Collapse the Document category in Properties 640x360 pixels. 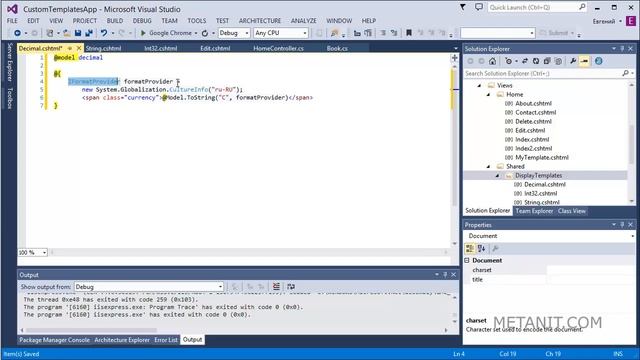tap(467, 260)
